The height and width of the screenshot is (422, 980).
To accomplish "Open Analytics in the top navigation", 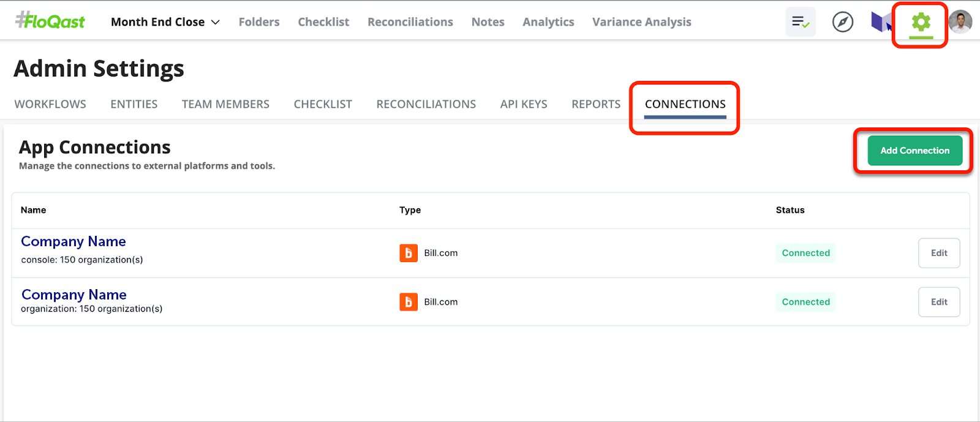I will pyautogui.click(x=548, y=22).
